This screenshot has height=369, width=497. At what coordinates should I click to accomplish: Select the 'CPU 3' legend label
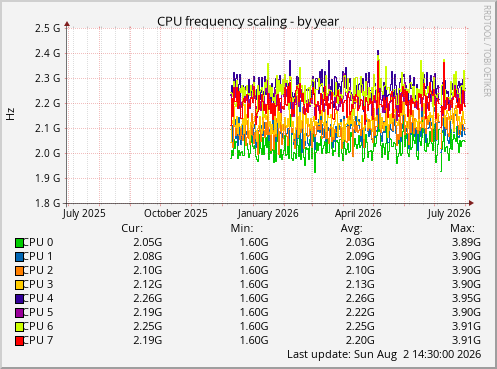click(x=38, y=284)
